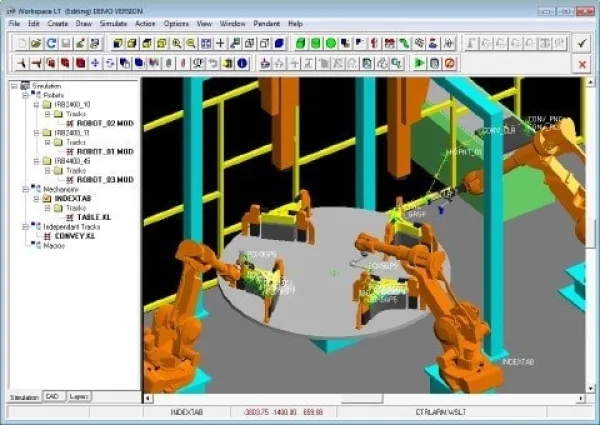The width and height of the screenshot is (600, 425).
Task: Click the first green cube icon
Action: click(x=301, y=43)
